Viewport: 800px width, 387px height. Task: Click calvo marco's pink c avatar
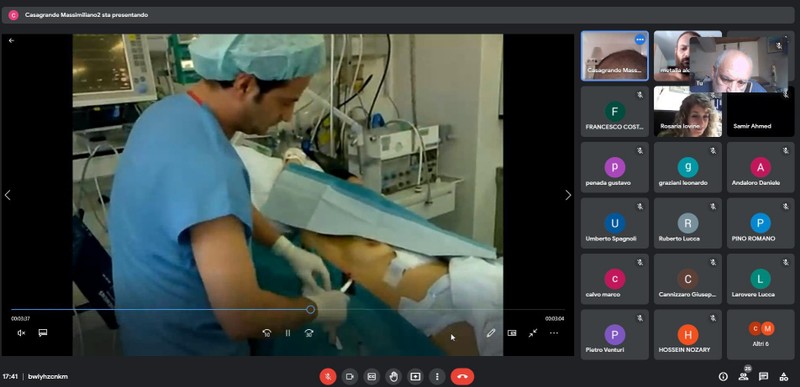[x=615, y=279]
